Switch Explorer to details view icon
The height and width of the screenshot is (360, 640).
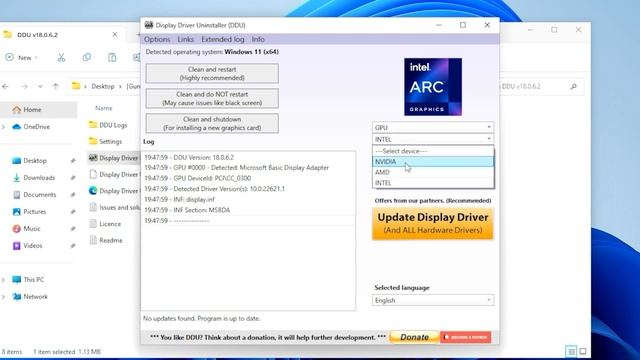click(571, 351)
